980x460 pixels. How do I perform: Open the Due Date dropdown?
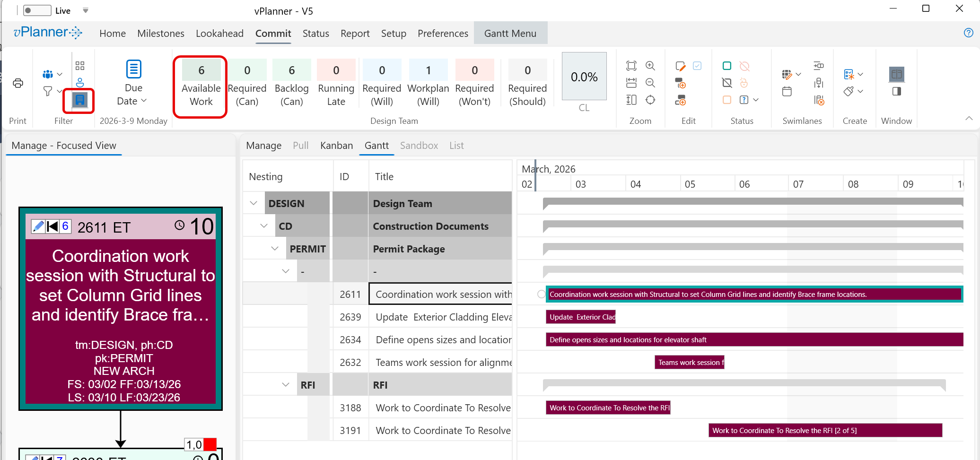(134, 83)
